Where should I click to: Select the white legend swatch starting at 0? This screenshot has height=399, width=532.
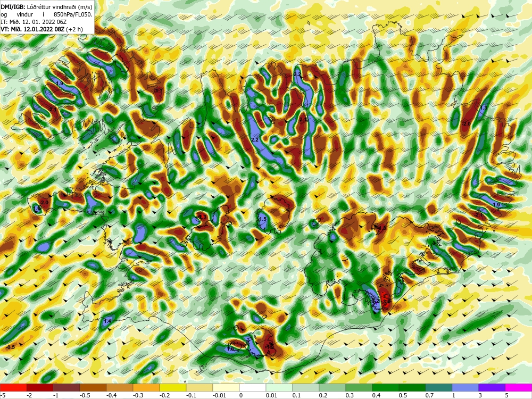point(253,388)
